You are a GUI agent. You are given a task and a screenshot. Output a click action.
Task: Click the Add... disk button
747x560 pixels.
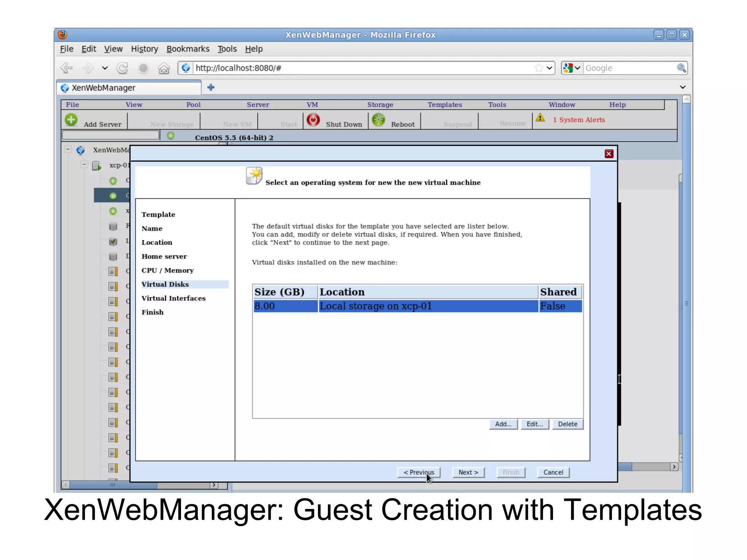coord(503,424)
